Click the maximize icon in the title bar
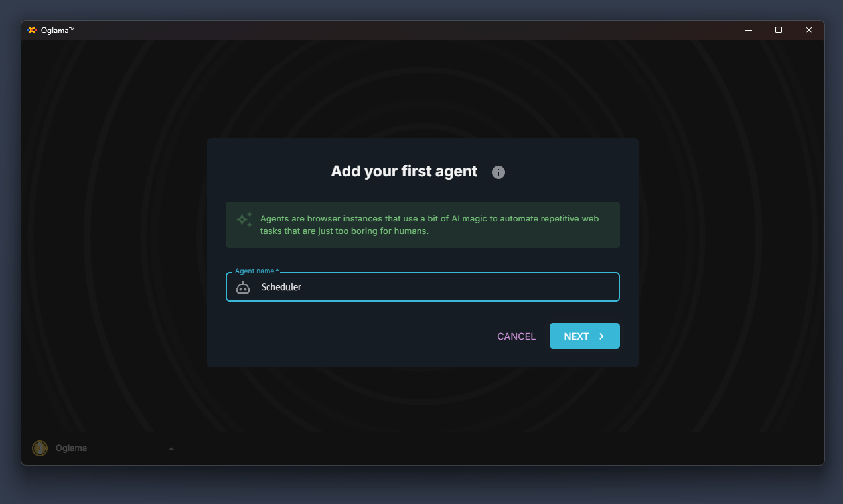Screen dimensions: 843x504 (778, 30)
